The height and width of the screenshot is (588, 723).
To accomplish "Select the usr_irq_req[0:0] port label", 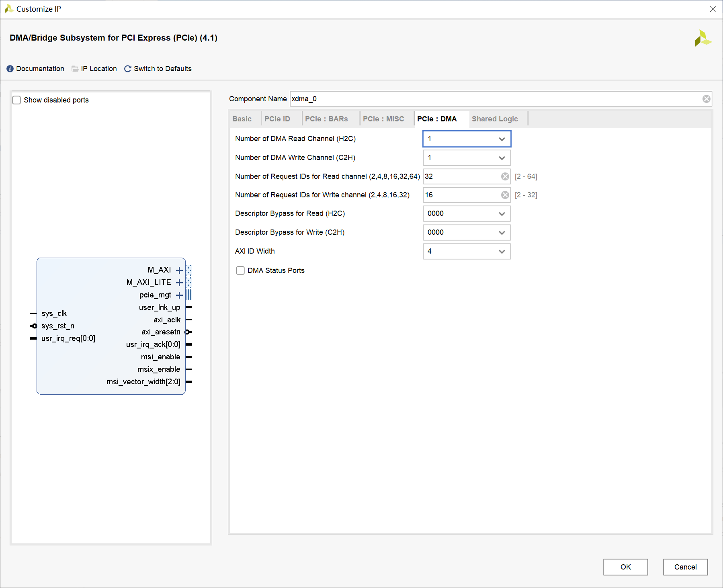I will click(68, 338).
